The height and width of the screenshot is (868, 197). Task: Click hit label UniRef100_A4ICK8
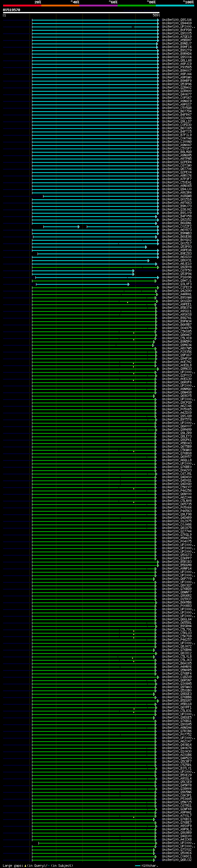tap(177, 839)
